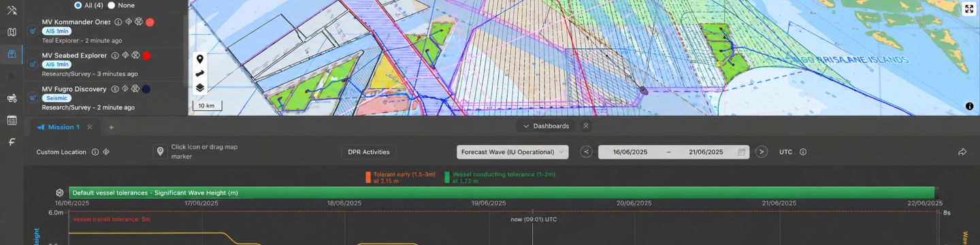The width and height of the screenshot is (980, 245).
Task: Select the map marker pin tool
Action: 200,59
